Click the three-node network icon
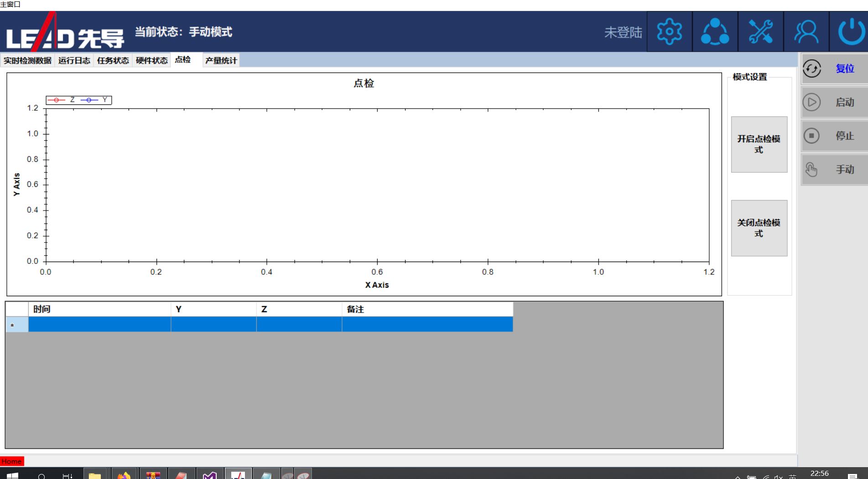 coord(715,32)
